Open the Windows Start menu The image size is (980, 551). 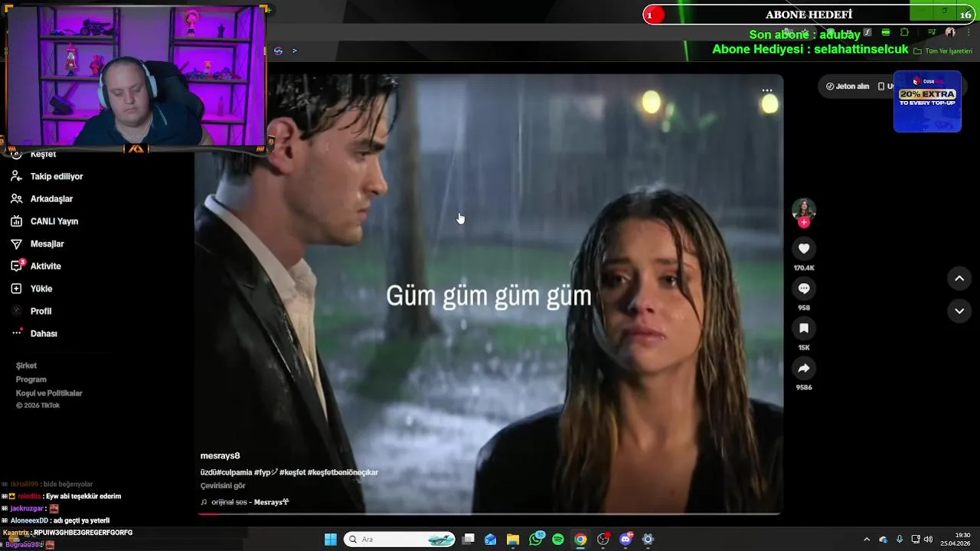331,540
